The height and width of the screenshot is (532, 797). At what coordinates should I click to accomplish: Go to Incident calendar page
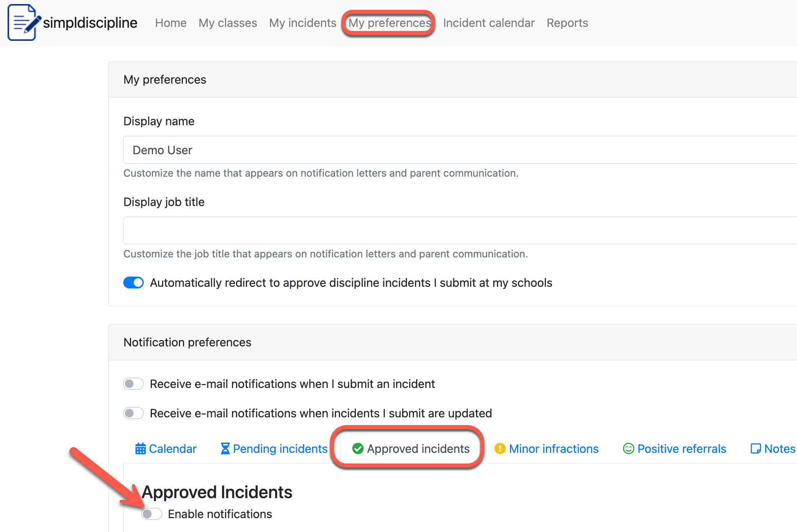(488, 23)
